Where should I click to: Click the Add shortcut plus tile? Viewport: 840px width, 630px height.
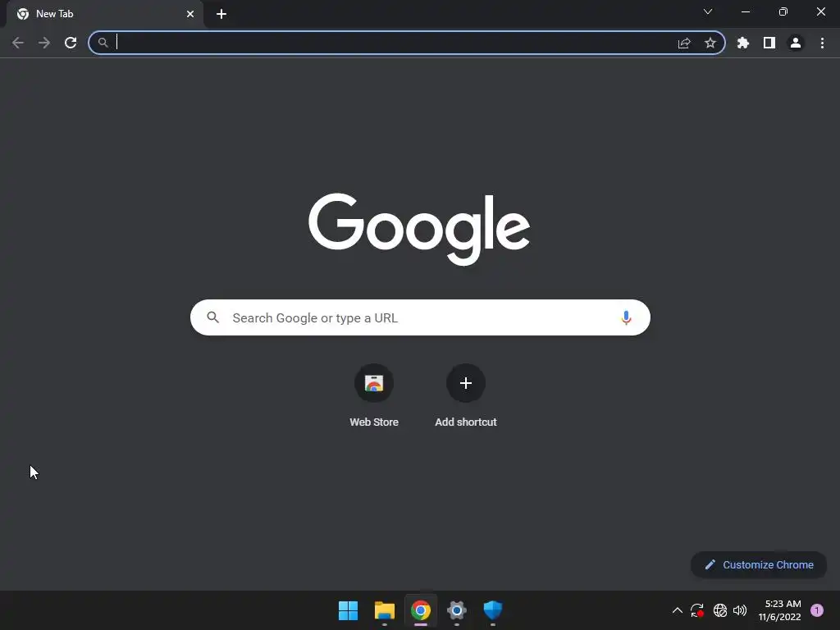click(x=466, y=383)
